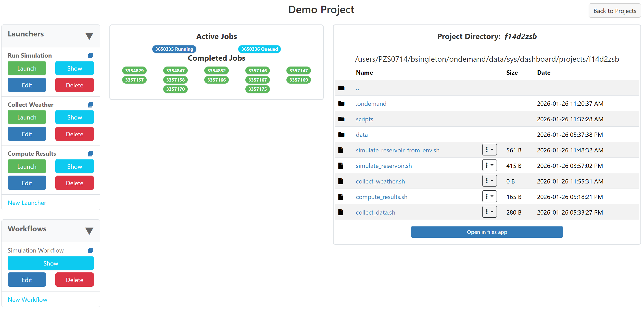
Task: Create a New Workflow
Action: [28, 299]
